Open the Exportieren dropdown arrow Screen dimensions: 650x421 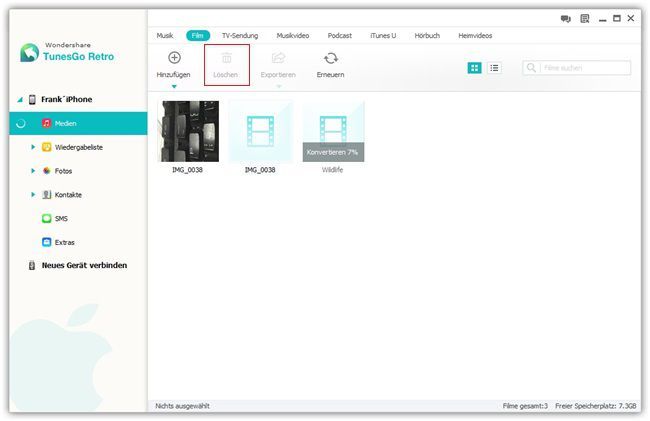click(279, 87)
